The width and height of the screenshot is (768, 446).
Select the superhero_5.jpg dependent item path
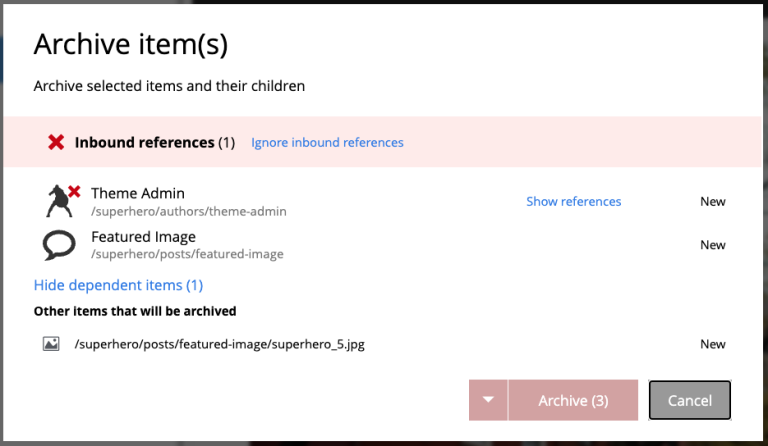(x=219, y=344)
